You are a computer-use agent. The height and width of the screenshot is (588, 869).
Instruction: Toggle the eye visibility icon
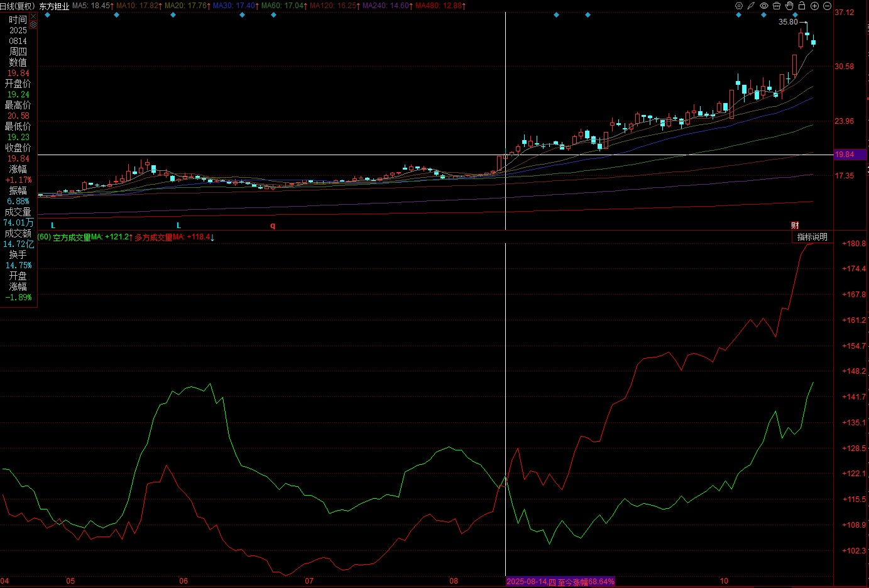[764, 6]
